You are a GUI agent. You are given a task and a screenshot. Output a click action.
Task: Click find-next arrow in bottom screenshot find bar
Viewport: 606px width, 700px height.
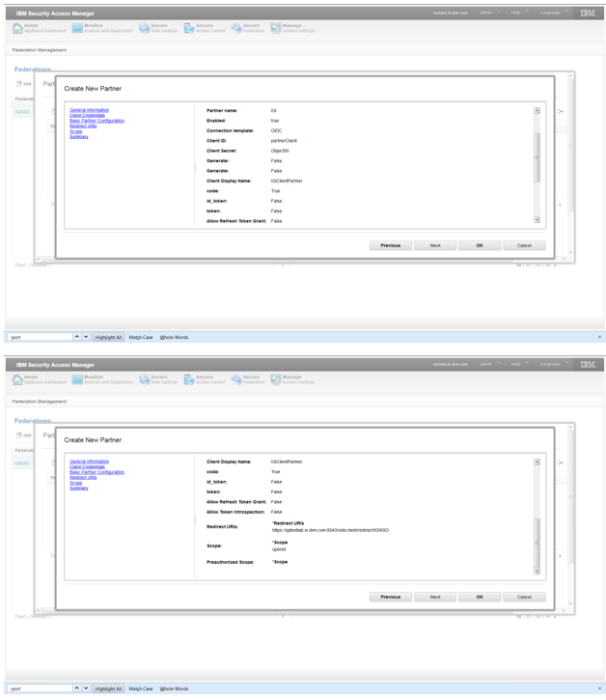[86, 688]
